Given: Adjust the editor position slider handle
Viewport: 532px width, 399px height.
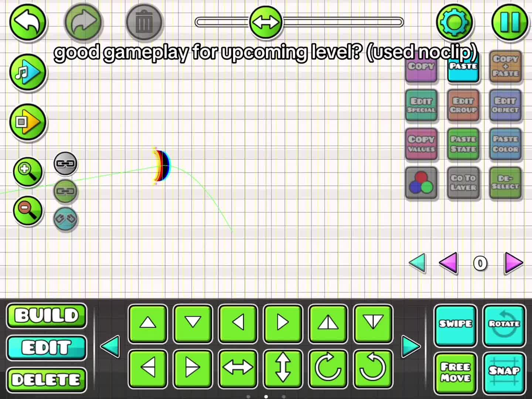Looking at the screenshot, I should 266,22.
